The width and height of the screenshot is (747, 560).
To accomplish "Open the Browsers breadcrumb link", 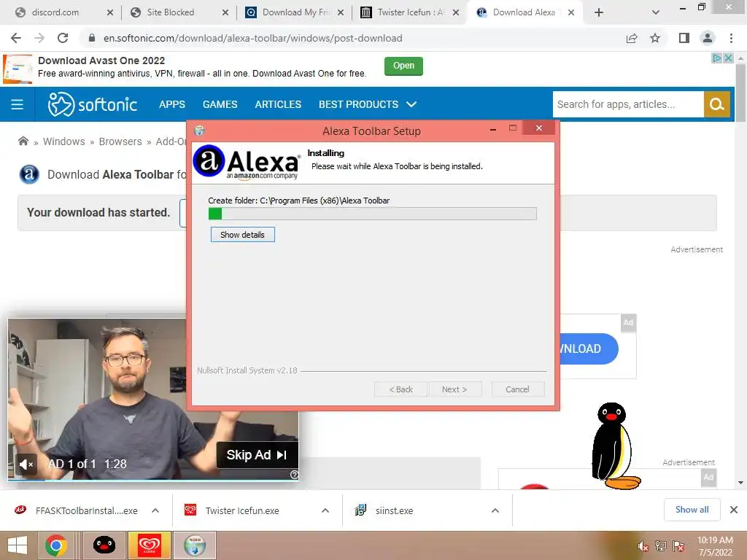I will (120, 141).
